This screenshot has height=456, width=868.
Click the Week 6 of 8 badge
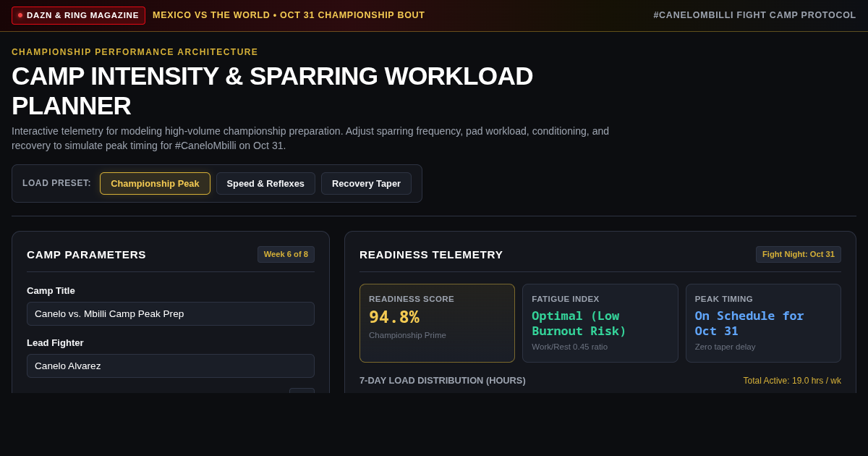tap(286, 254)
